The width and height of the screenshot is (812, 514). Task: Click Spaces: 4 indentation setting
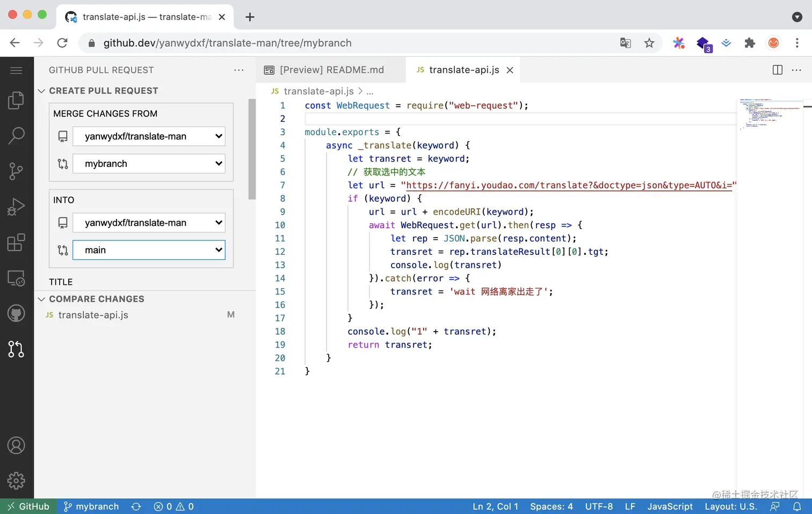point(552,506)
